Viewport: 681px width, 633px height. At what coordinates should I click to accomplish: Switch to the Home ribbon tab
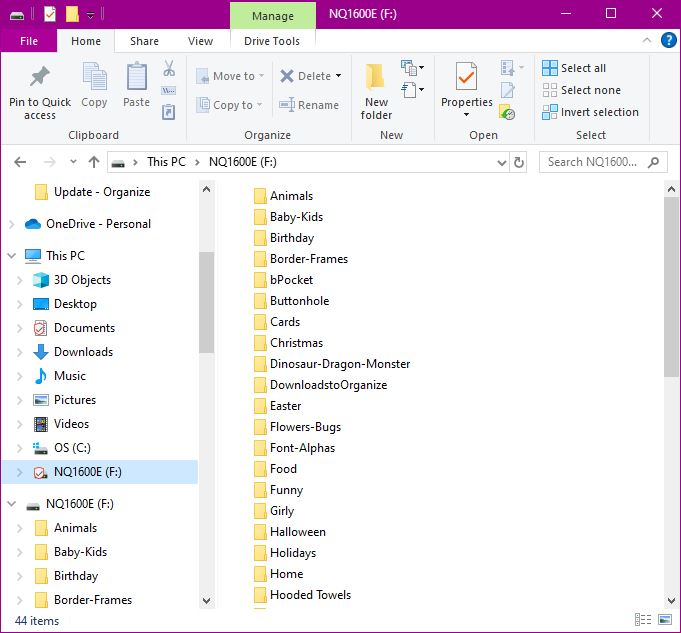coord(86,41)
